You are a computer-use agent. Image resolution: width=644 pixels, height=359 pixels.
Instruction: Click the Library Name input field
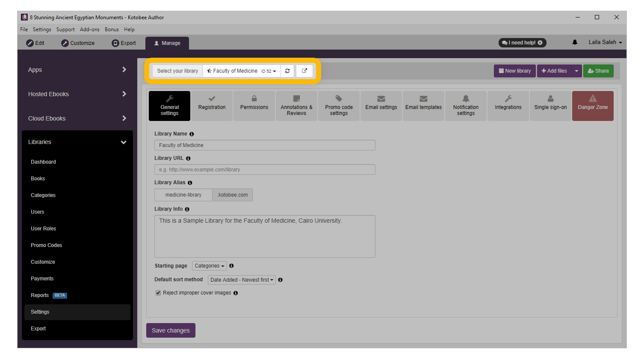click(265, 145)
